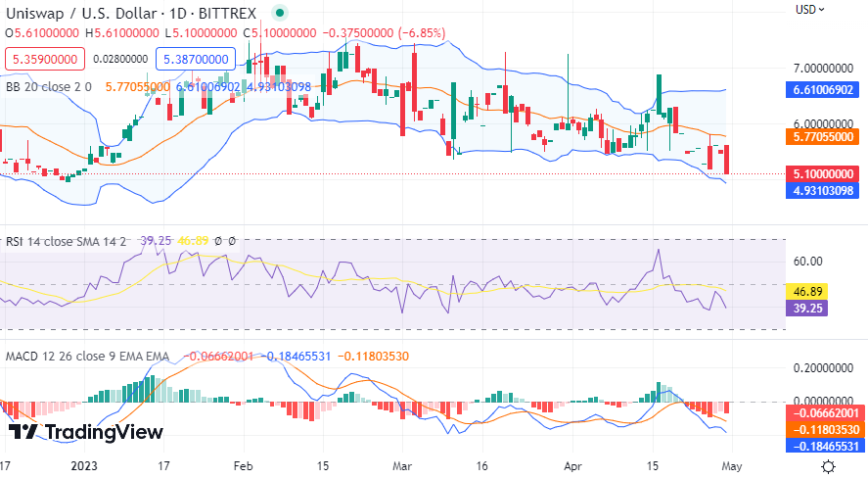
Task: Click the Apr label on time axis
Action: [572, 466]
